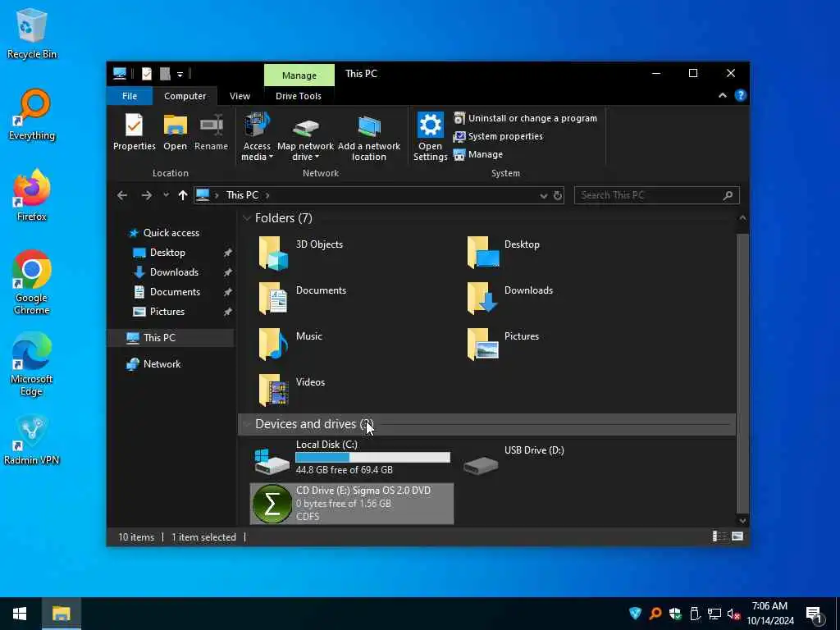The height and width of the screenshot is (630, 840).
Task: Select Documents in Quick access
Action: [x=175, y=292]
